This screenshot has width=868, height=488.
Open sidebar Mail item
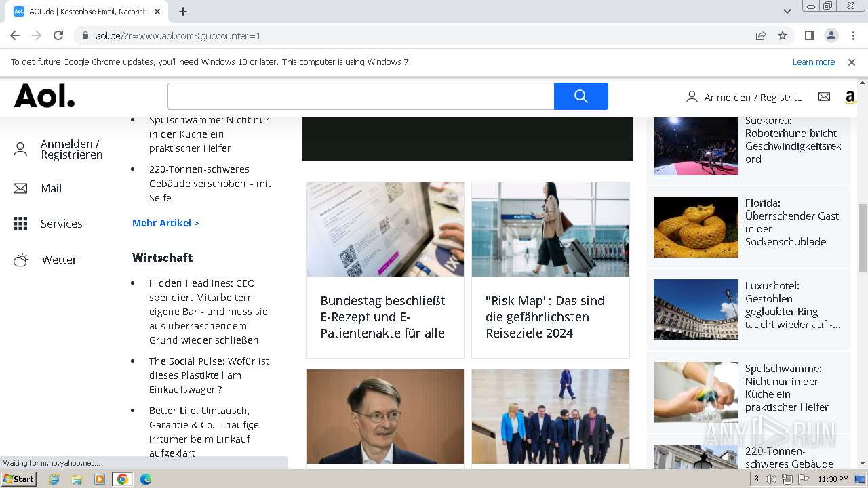click(x=51, y=188)
